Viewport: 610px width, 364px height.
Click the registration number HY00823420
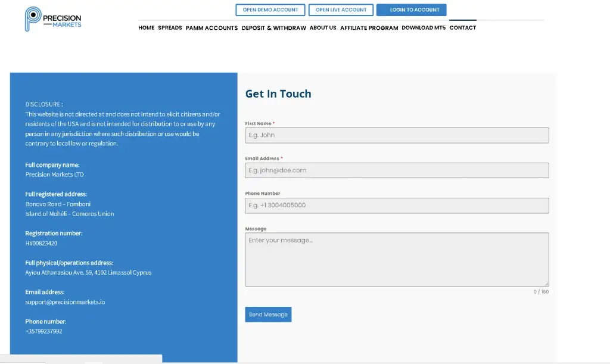[x=41, y=243]
